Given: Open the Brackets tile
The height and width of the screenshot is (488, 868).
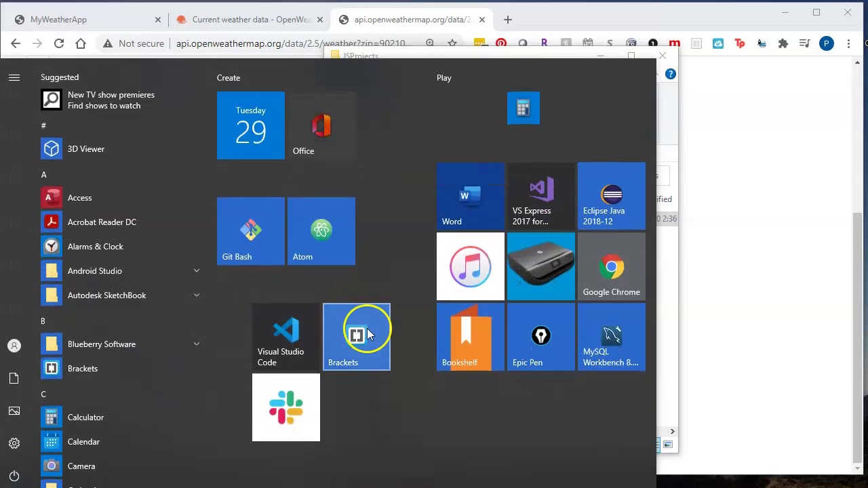Looking at the screenshot, I should point(357,337).
